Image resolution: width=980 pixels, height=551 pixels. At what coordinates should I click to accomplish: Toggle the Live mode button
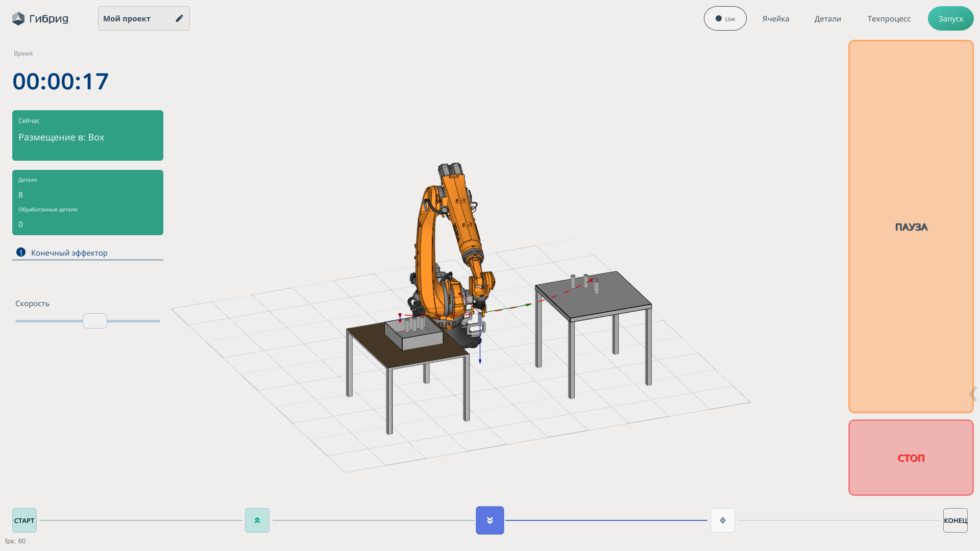point(725,19)
